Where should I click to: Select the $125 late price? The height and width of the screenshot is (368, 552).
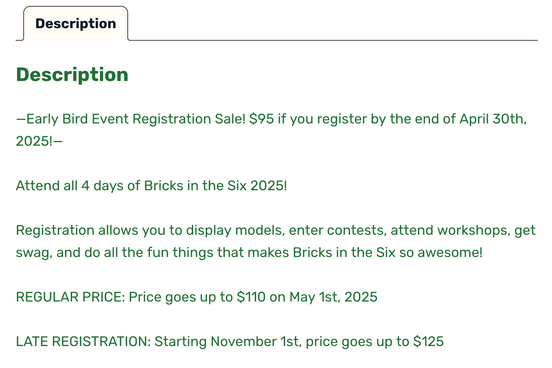428,342
